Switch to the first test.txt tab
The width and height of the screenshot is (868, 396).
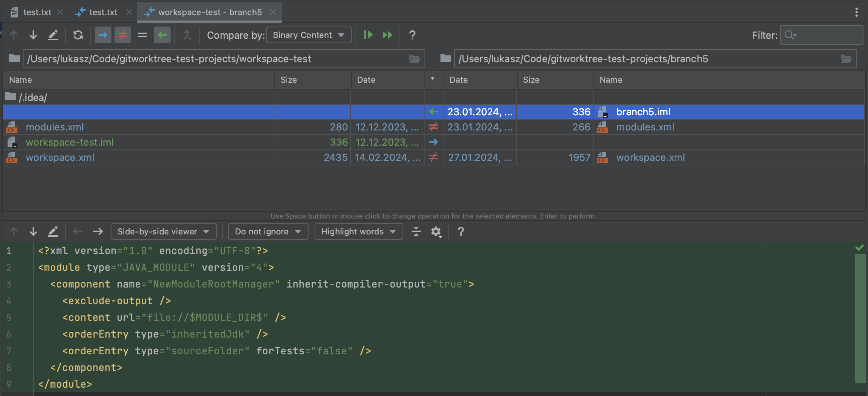point(37,12)
